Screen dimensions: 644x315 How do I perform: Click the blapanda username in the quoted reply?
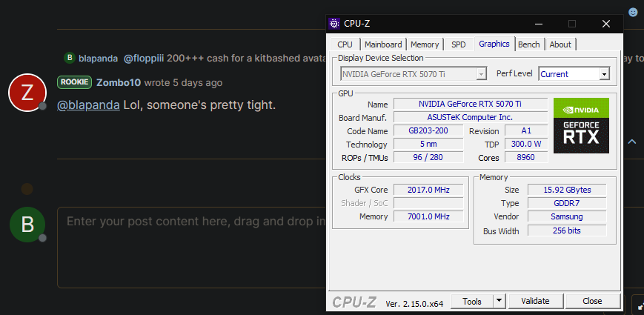[98, 59]
